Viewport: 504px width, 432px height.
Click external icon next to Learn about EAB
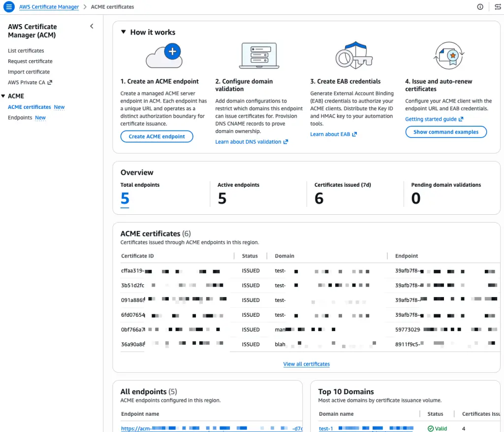click(x=354, y=134)
